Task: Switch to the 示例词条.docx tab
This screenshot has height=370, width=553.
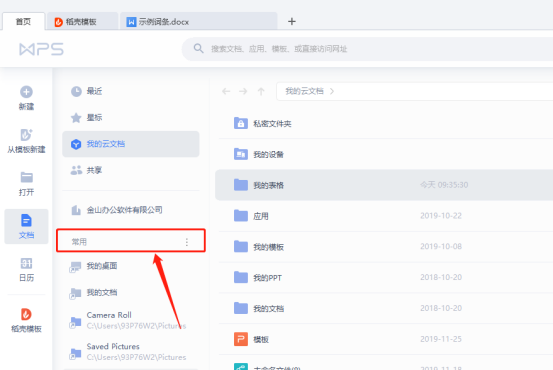Action: [x=199, y=22]
